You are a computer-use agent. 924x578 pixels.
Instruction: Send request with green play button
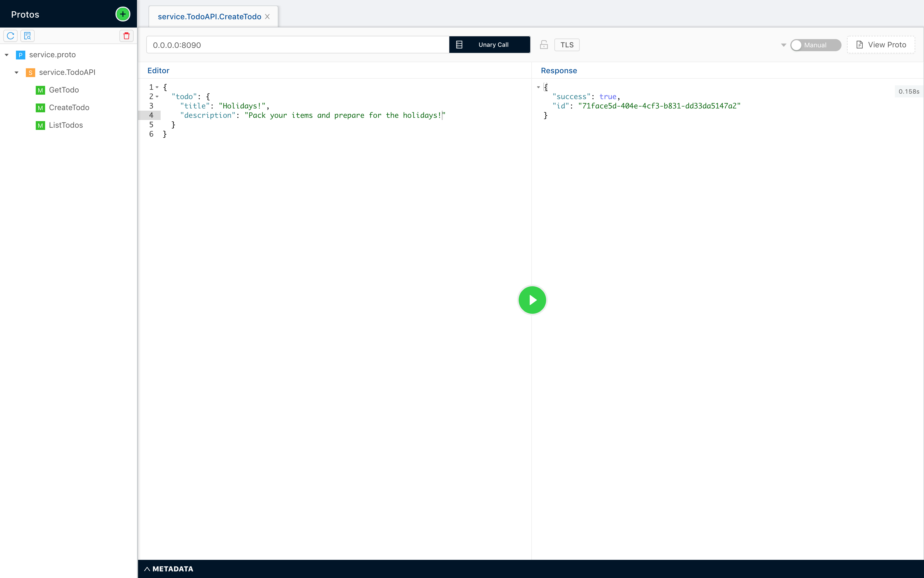[532, 300]
